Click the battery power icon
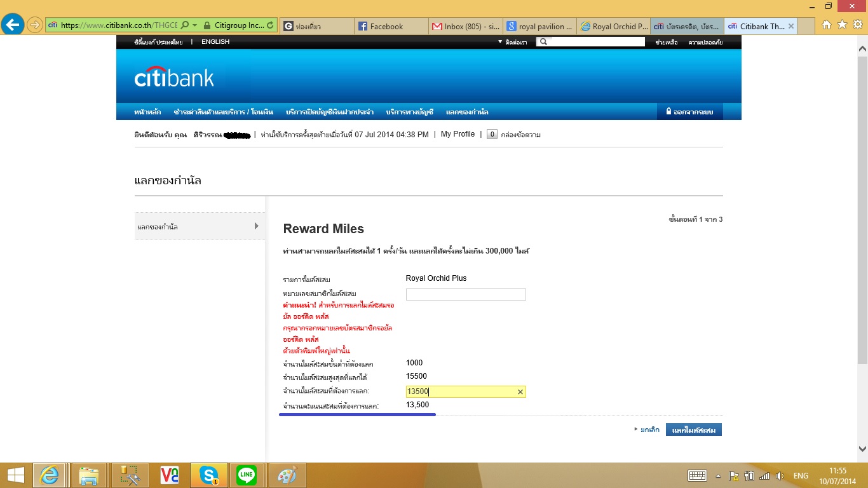 pos(749,476)
